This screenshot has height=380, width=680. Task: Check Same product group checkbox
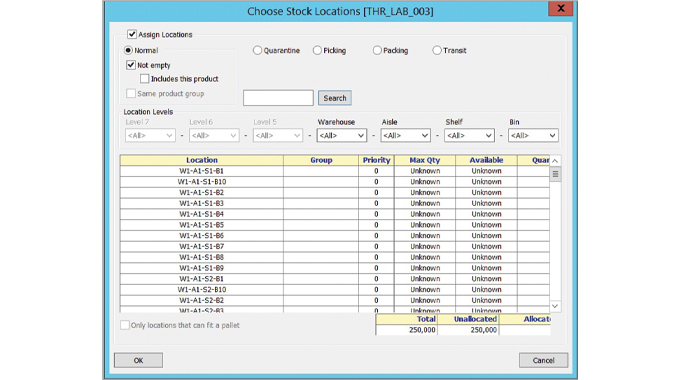tap(131, 93)
